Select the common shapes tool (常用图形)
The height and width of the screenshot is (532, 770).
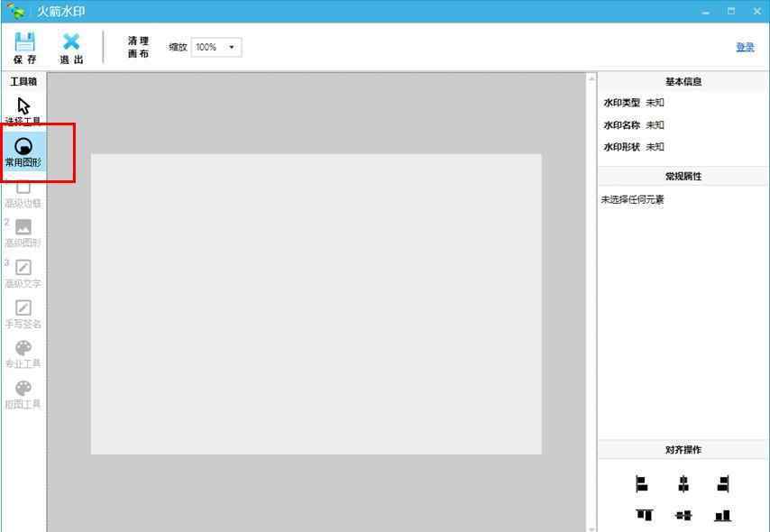23,150
